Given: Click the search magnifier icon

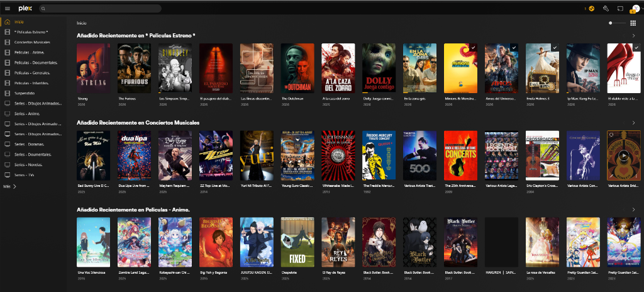Looking at the screenshot, I should click(43, 8).
